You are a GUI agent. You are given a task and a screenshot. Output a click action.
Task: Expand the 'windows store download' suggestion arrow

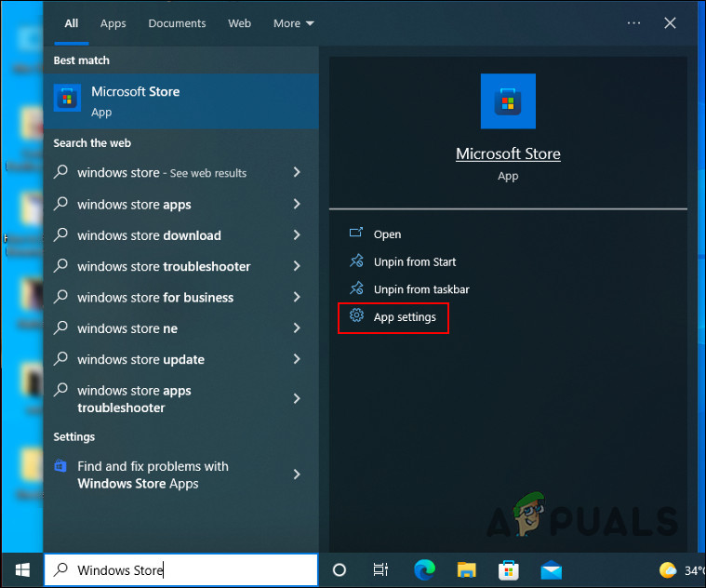[x=297, y=235]
